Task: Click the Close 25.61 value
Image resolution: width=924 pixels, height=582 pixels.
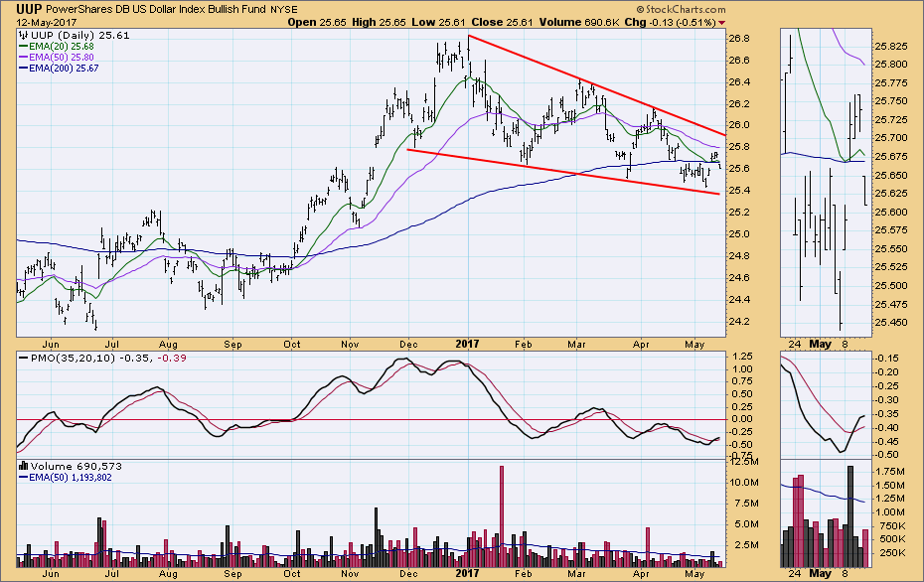Action: (x=502, y=23)
